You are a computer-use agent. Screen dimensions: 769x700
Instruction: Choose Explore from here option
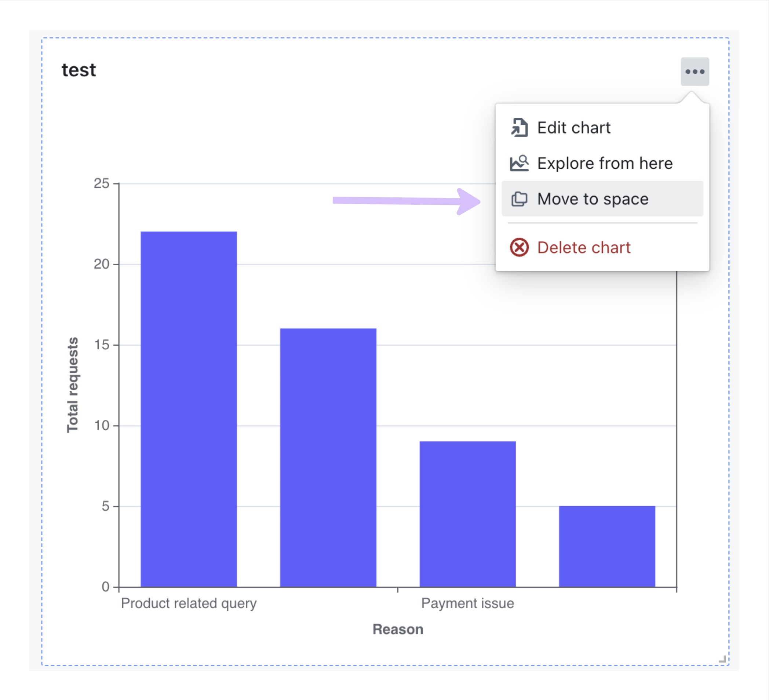pyautogui.click(x=602, y=163)
